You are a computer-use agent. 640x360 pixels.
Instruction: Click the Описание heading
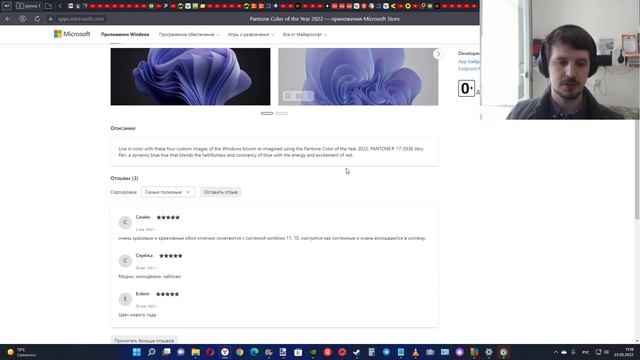coord(123,128)
